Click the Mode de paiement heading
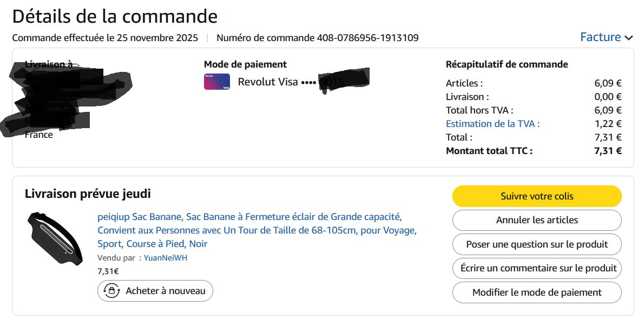 point(245,64)
